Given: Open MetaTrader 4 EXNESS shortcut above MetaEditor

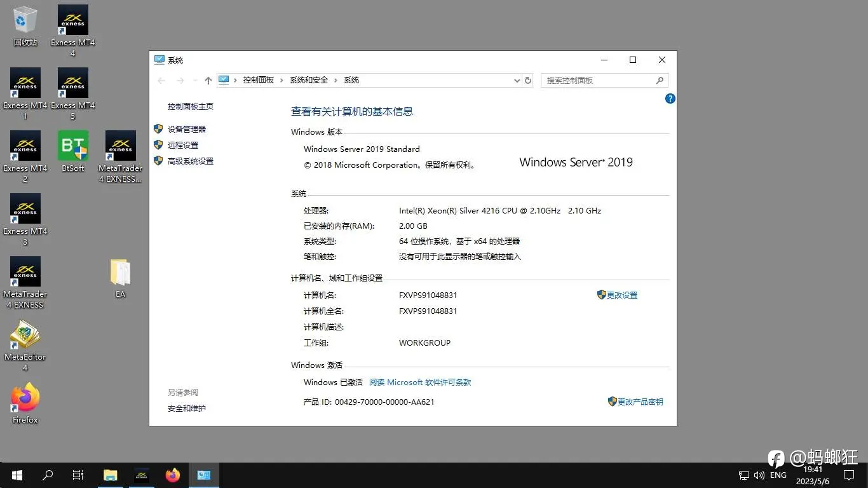Looking at the screenshot, I should click(x=25, y=282).
